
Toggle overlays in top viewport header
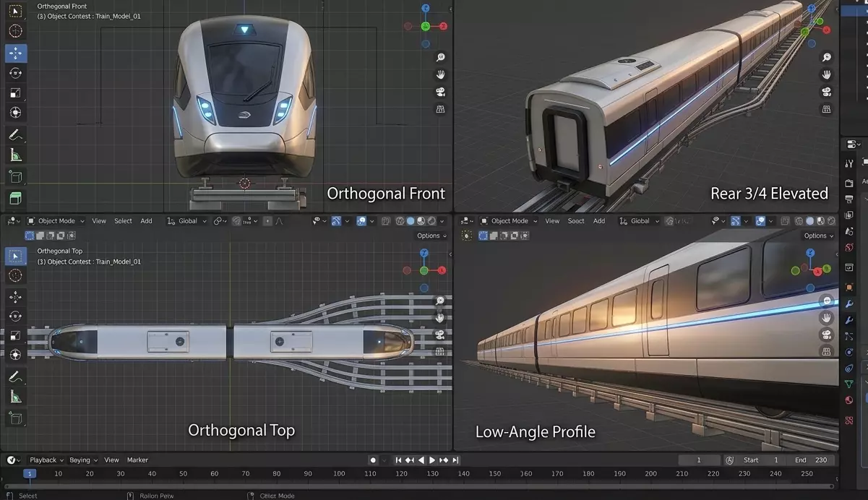pos(361,221)
